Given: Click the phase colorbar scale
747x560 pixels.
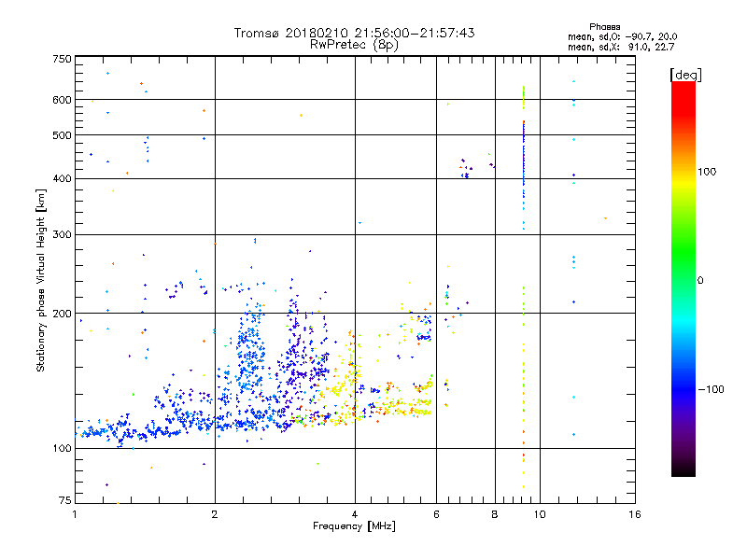Looking at the screenshot, I should (x=684, y=279).
